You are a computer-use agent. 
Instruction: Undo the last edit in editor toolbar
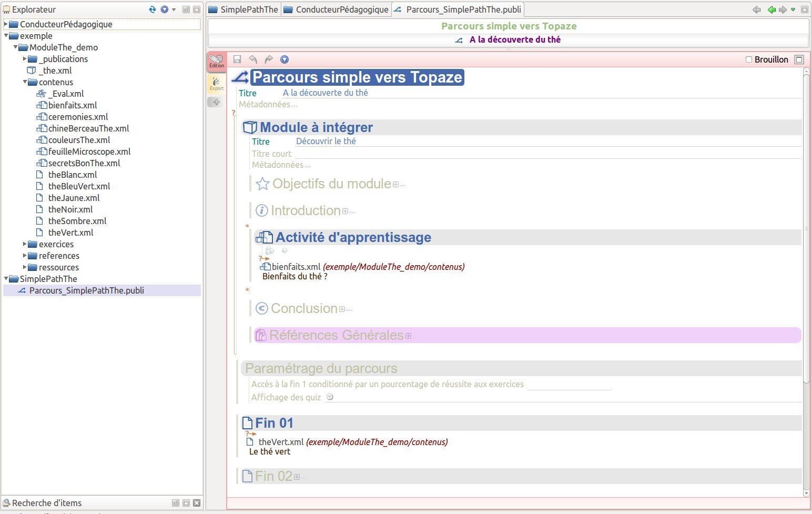[253, 59]
